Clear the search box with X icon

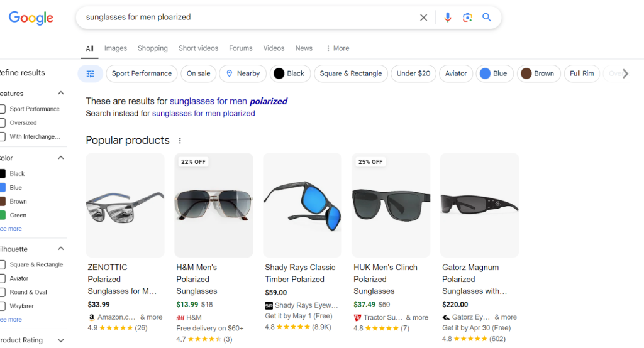click(424, 18)
